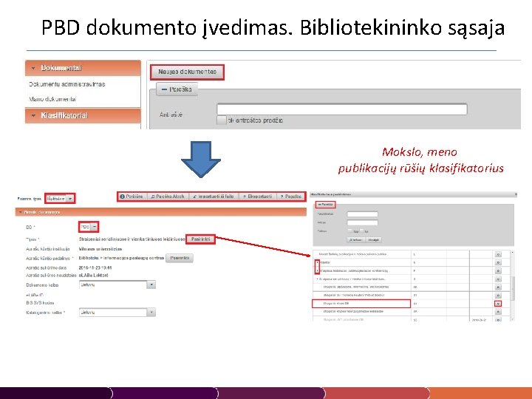The image size is (532, 399).
Task: Tick the 'tik antraštės pradžia' checkbox
Action: click(x=221, y=120)
